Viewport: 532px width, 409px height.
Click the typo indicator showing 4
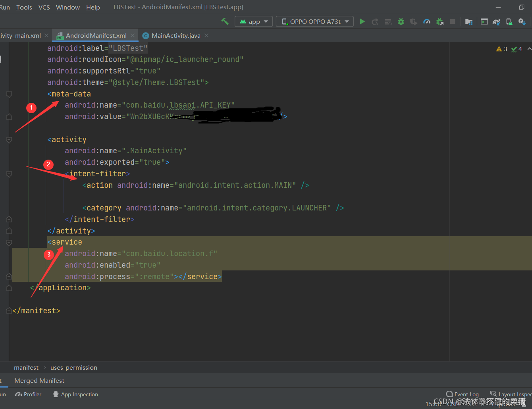click(x=517, y=49)
